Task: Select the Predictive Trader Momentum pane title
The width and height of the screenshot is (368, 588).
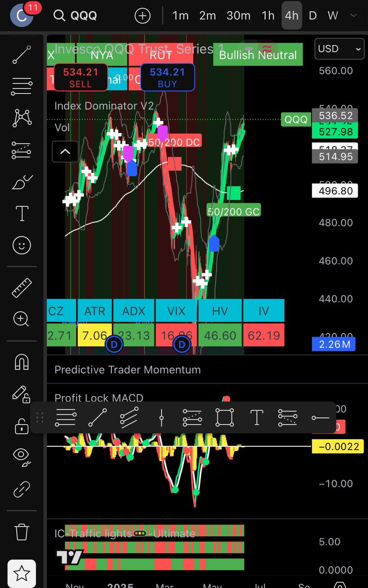Action: pos(127,370)
